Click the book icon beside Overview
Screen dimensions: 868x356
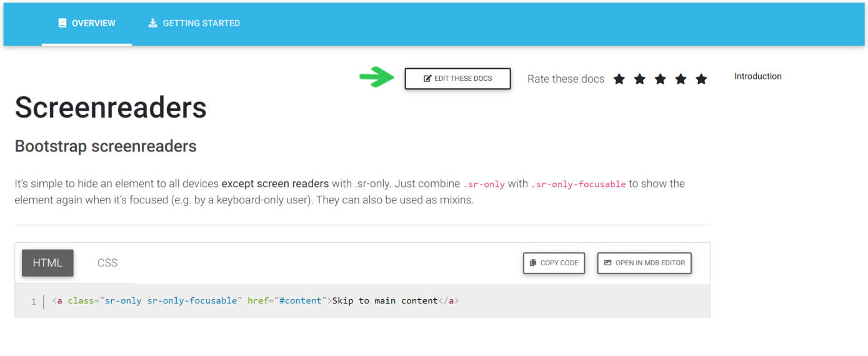pyautogui.click(x=62, y=23)
